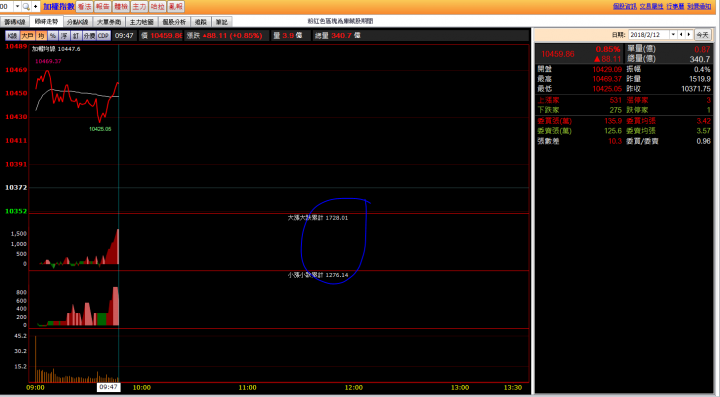Switch to the 分點K線 tab
Screen dimensions: 720x397
tap(77, 22)
